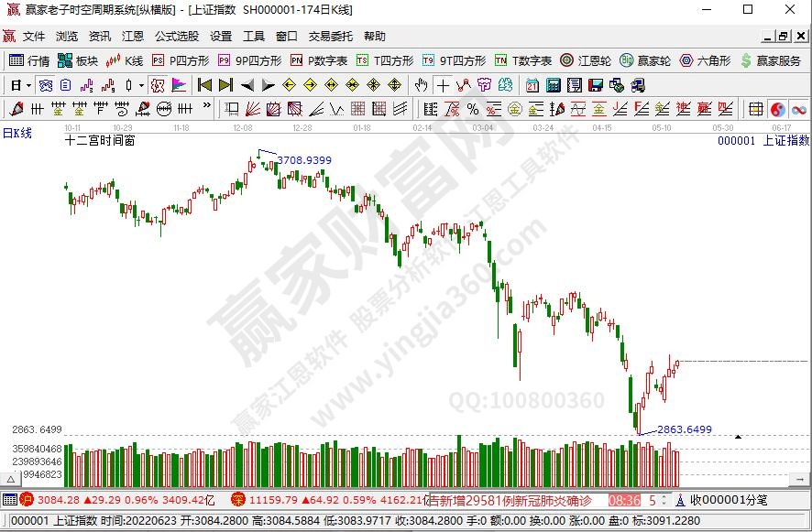The width and height of the screenshot is (812, 532).
Task: Toggle the infinity symbol button
Action: 798,109
